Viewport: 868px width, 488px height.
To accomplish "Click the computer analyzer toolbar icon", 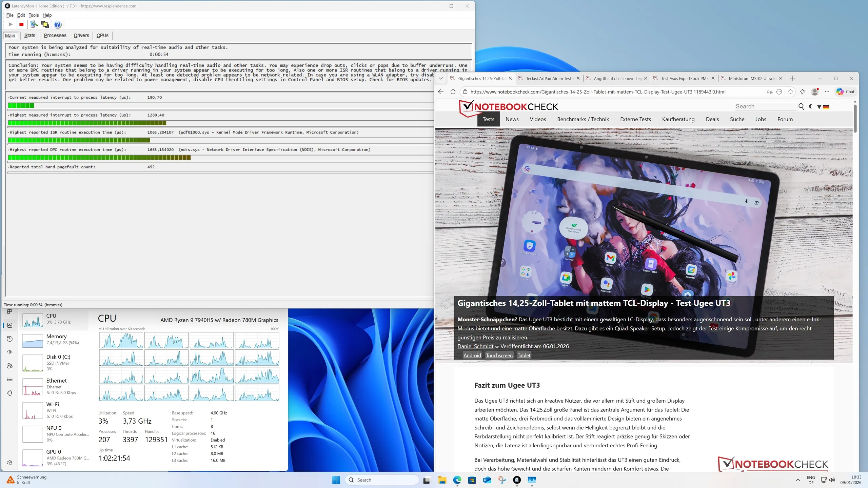I will [34, 24].
